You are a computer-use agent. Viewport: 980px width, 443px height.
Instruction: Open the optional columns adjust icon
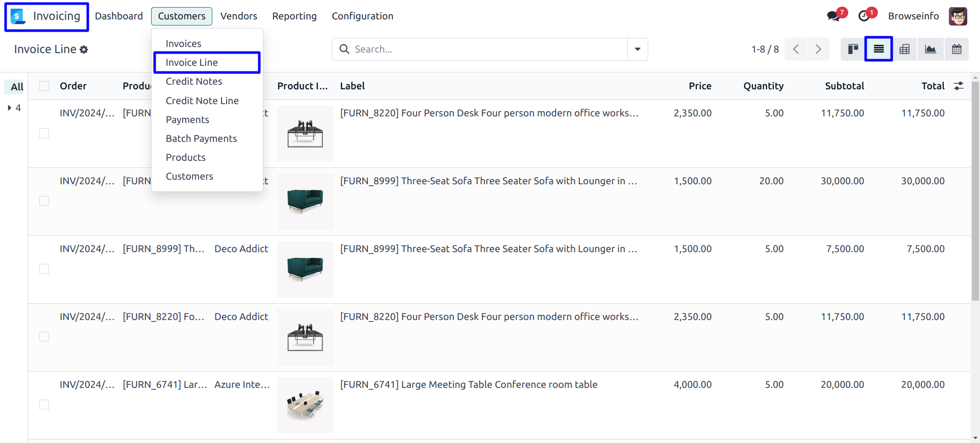point(959,86)
